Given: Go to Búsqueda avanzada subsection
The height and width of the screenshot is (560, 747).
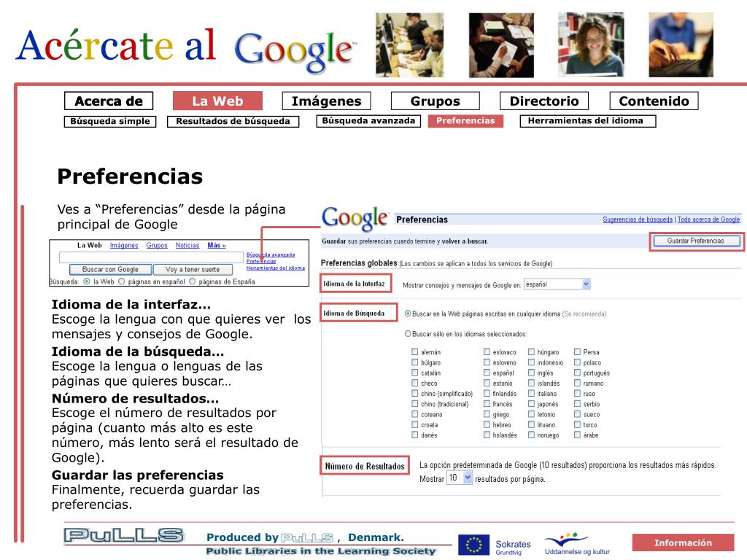Looking at the screenshot, I should click(368, 121).
